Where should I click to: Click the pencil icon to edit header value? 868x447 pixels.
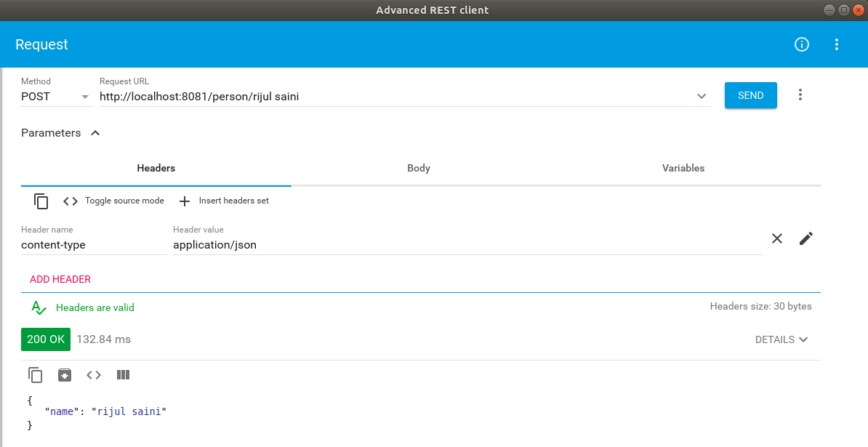(805, 238)
